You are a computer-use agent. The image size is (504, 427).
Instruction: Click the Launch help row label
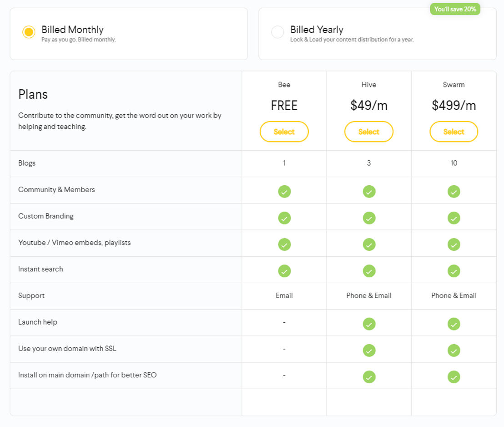38,322
